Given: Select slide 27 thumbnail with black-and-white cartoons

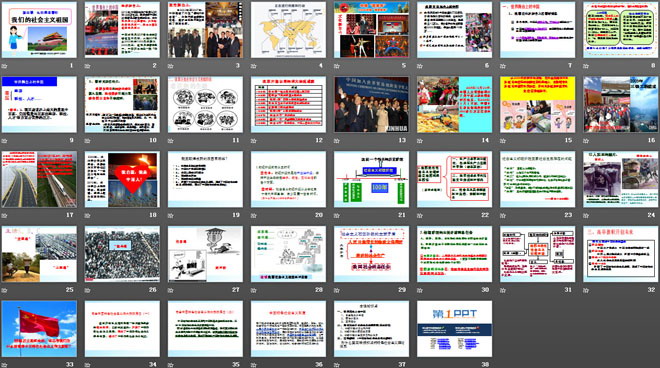Looking at the screenshot, I should tap(205, 254).
